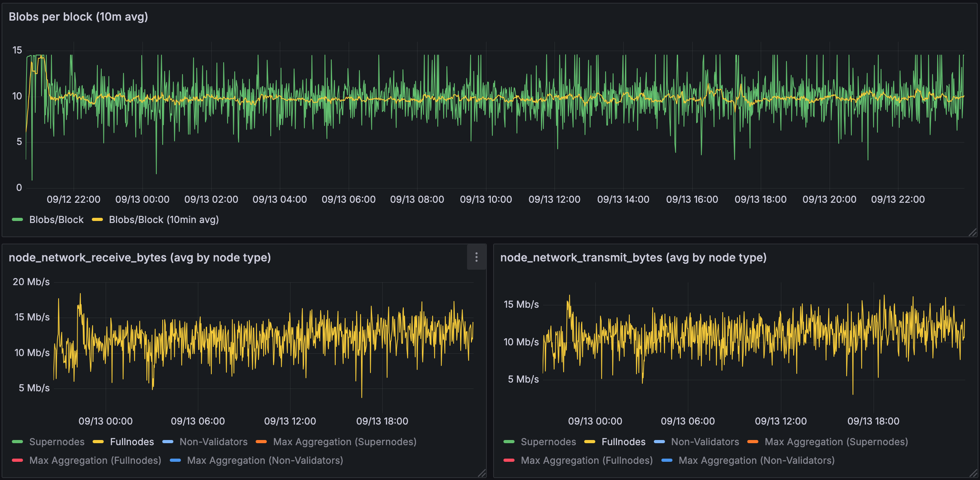Hide the Non-Validators series in receive panel
Image resolution: width=980 pixels, height=480 pixels.
[x=213, y=442]
